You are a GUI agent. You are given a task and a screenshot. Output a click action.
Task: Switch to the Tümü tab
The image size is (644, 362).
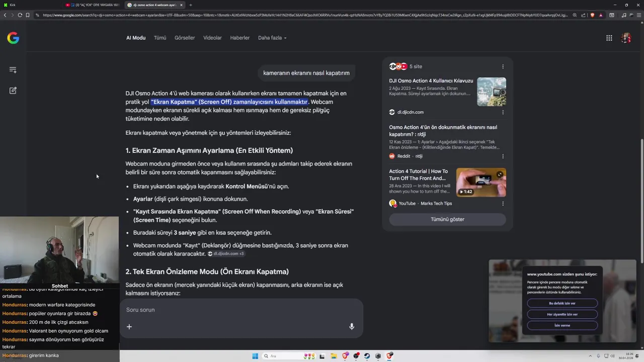coord(160,38)
